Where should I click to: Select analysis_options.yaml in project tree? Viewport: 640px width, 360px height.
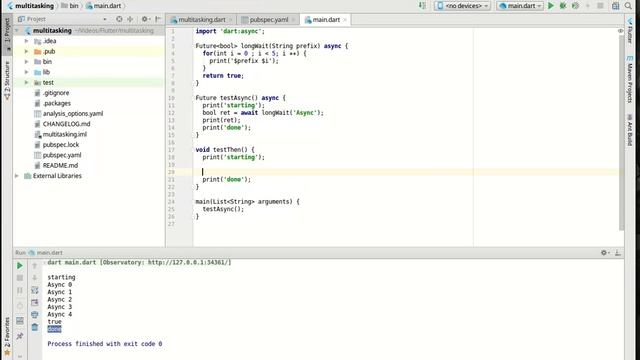[73, 113]
